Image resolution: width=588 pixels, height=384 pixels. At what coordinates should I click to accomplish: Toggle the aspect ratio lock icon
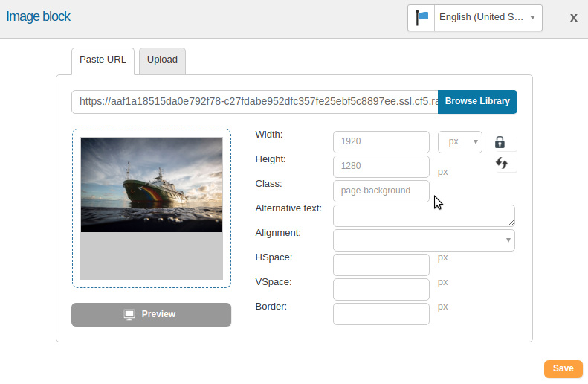(x=500, y=142)
